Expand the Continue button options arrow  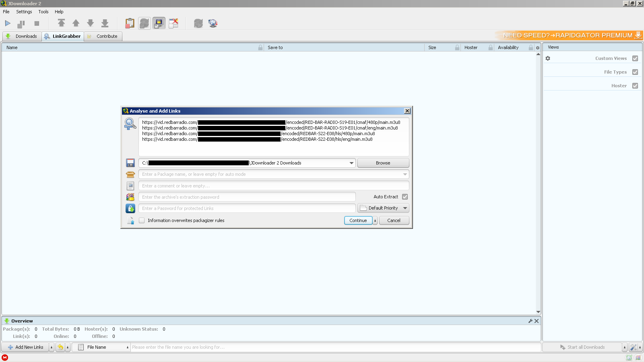coord(375,220)
